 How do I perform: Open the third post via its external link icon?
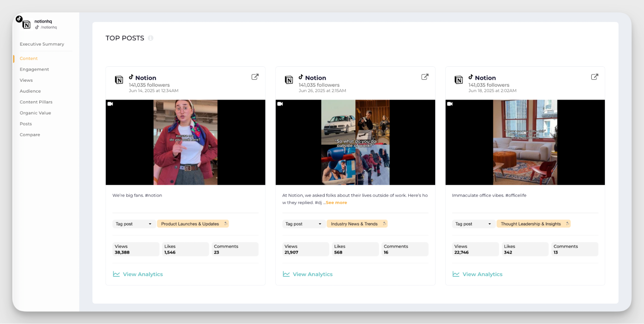[594, 77]
